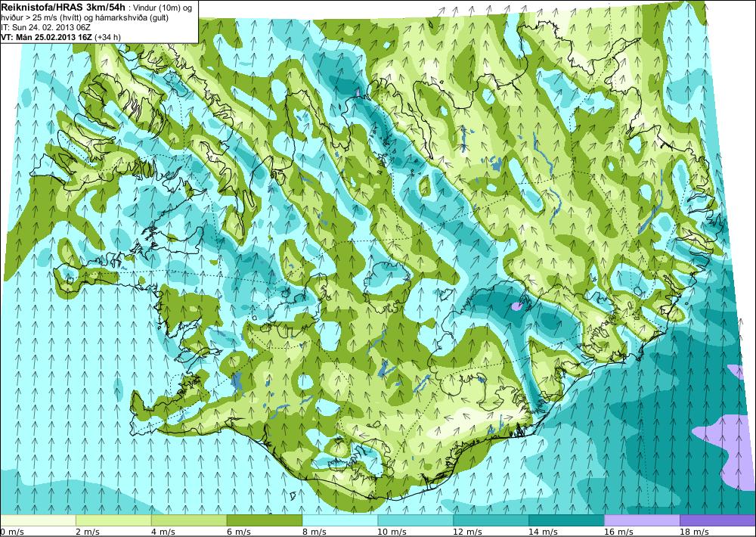Click the 6 m/s dark green legend swatch
The image size is (756, 537).
pyautogui.click(x=264, y=520)
